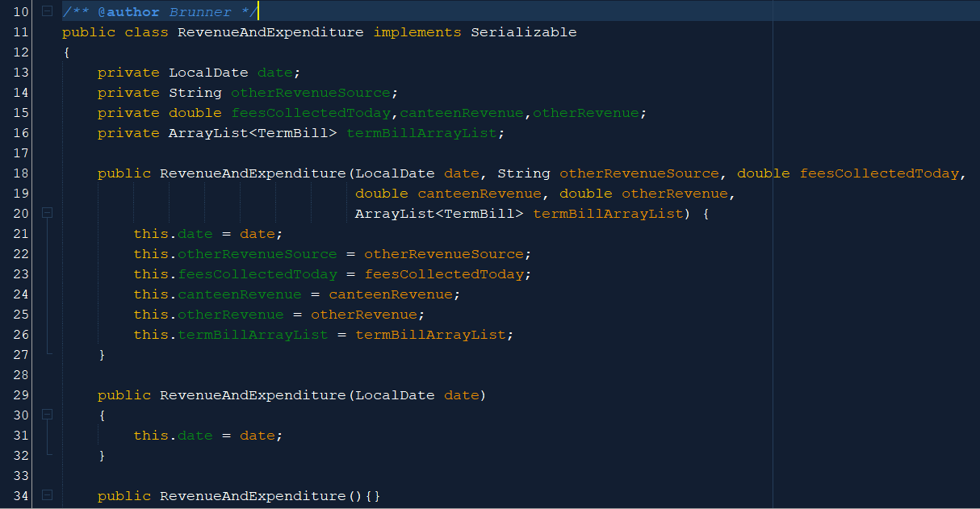
Task: Click the @author tag in the comment
Action: click(x=128, y=12)
